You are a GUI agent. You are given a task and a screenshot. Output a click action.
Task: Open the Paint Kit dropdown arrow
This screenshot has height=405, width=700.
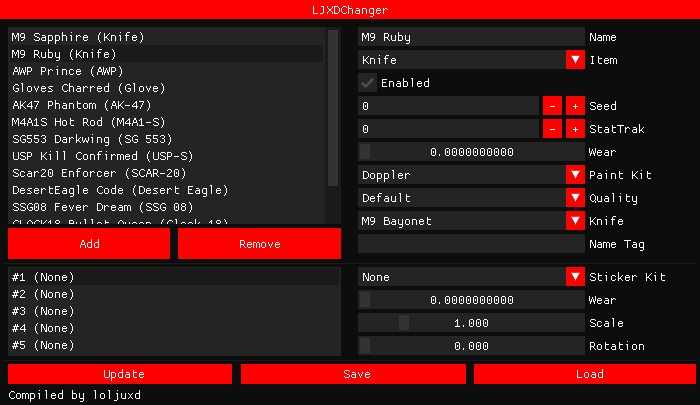point(575,175)
